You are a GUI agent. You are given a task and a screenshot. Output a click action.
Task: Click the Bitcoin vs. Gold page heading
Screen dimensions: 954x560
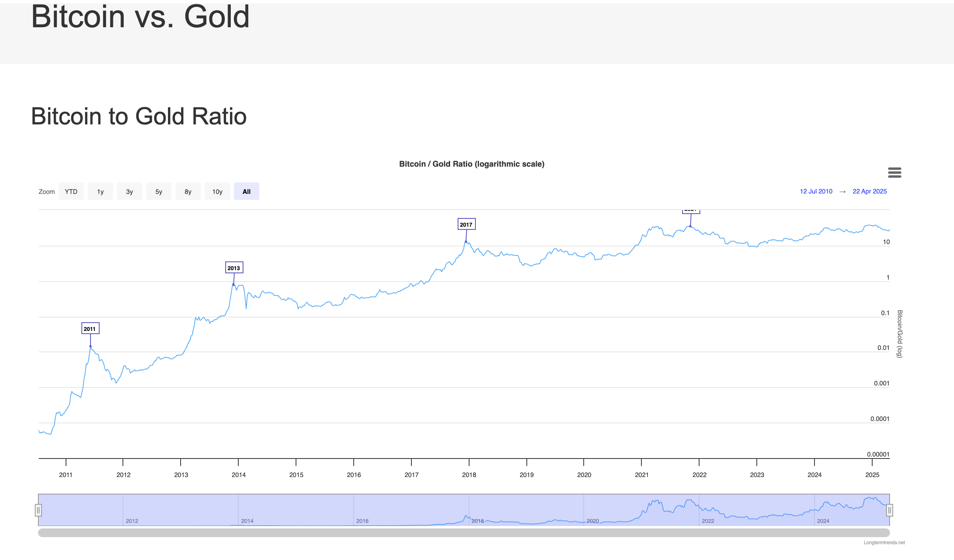[140, 17]
